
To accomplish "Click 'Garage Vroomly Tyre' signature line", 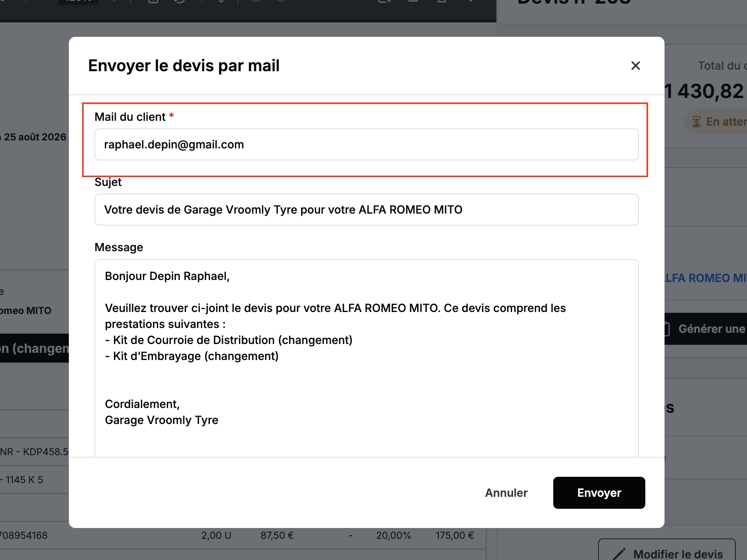I will point(161,420).
